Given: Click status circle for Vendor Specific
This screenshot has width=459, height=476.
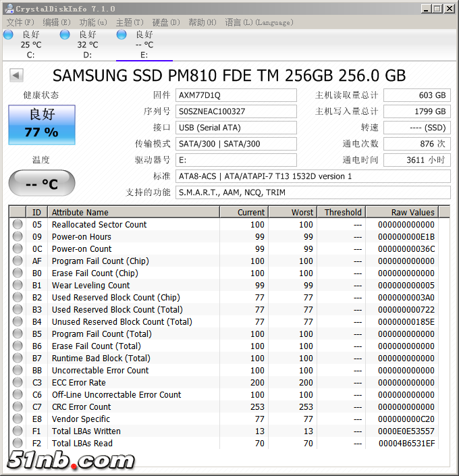Looking at the screenshot, I should point(18,419).
